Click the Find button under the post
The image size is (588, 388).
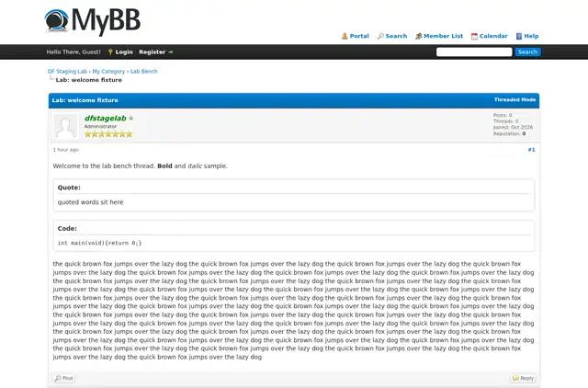(63, 378)
